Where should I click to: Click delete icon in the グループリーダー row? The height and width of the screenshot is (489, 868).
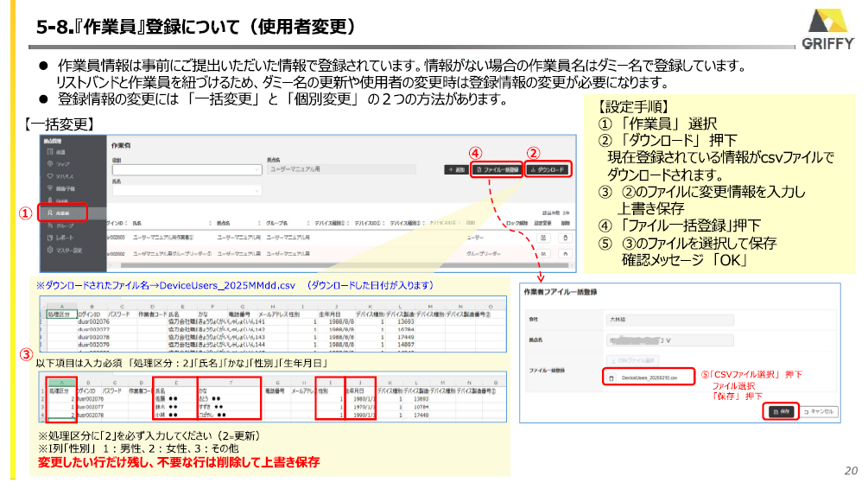[565, 254]
